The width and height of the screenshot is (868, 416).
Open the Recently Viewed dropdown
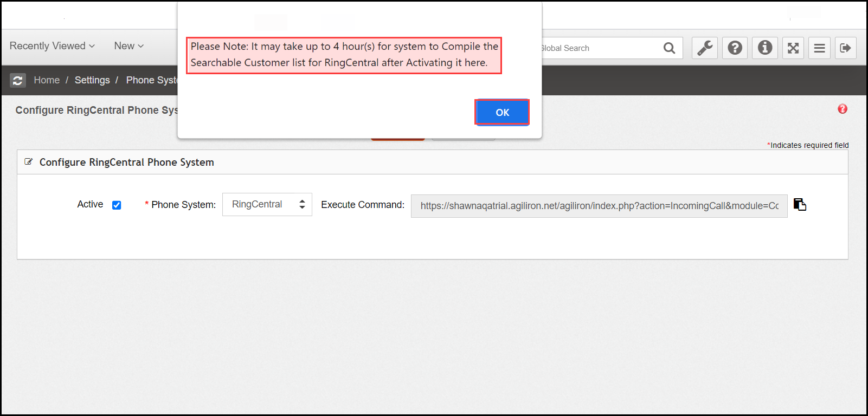click(x=52, y=46)
